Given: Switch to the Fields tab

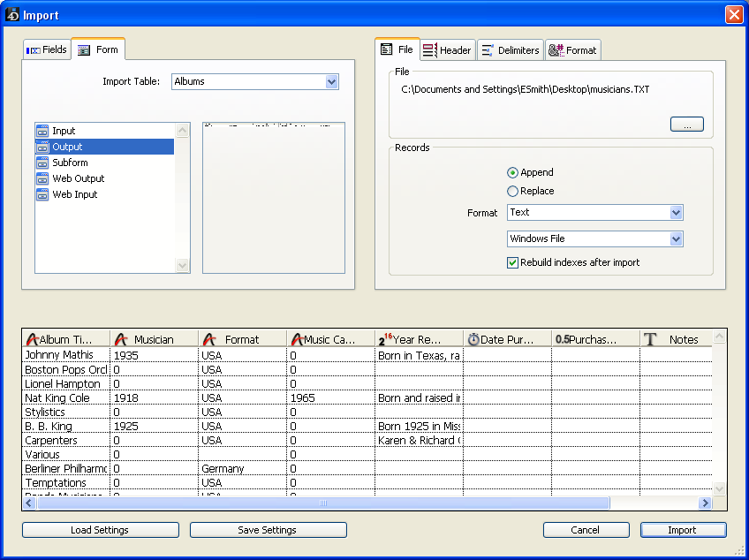Looking at the screenshot, I should pos(47,50).
